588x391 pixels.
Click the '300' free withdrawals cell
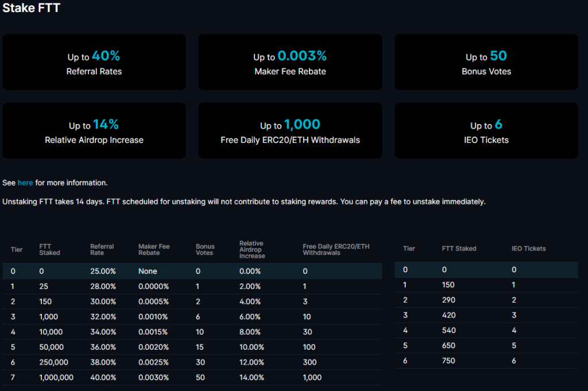[x=310, y=362]
